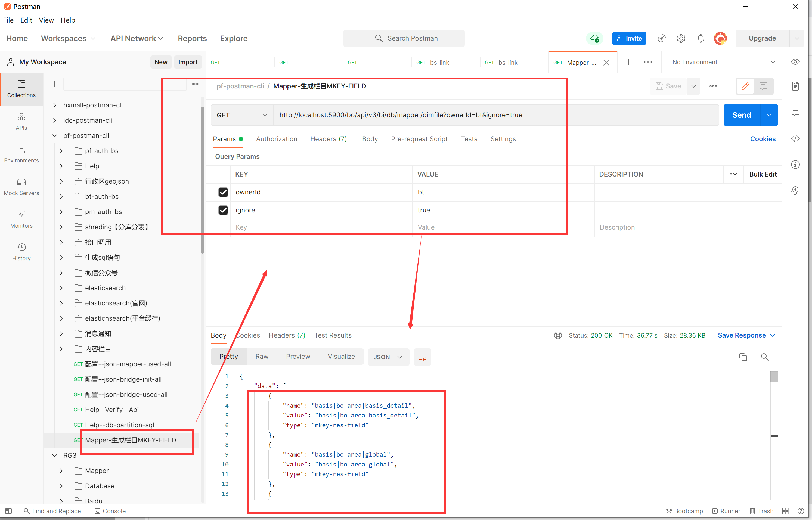The height and width of the screenshot is (520, 812).
Task: Switch to the Authorization tab
Action: point(277,139)
